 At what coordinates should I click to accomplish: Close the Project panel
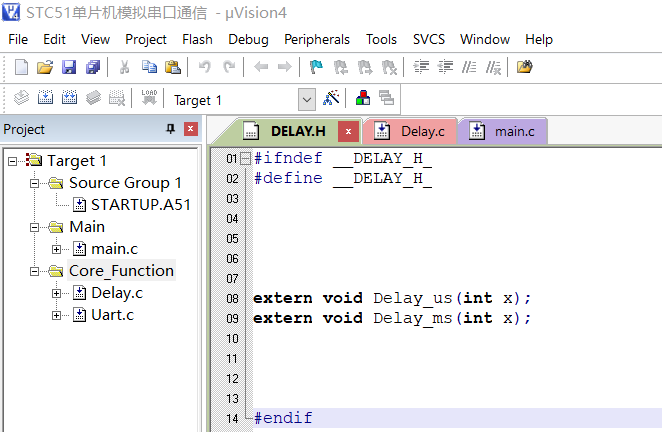pyautogui.click(x=191, y=129)
